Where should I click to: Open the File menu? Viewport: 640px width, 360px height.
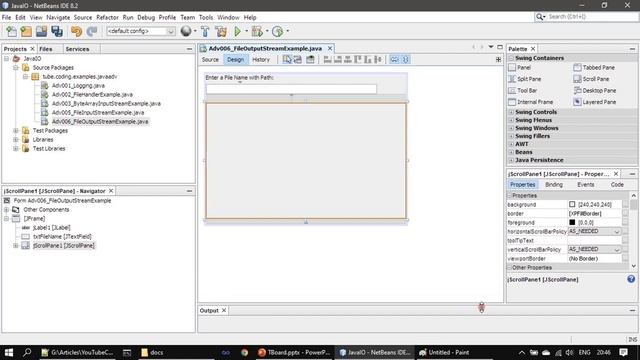point(7,18)
